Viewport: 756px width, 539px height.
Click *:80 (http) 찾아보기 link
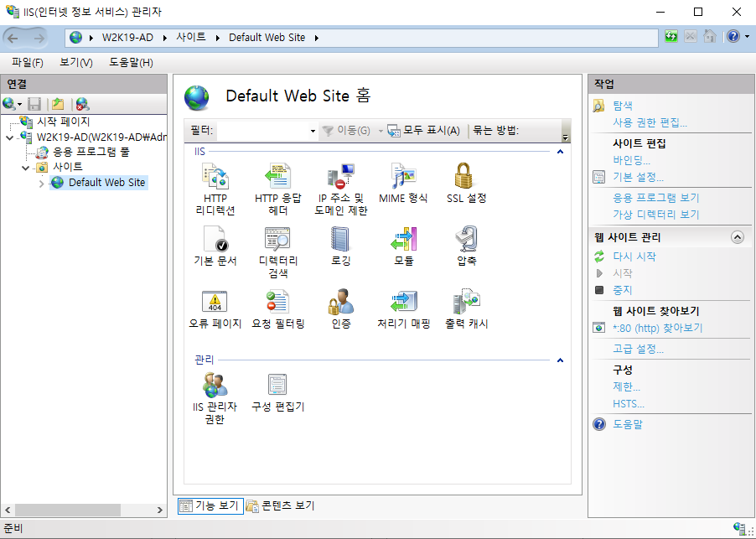click(657, 329)
